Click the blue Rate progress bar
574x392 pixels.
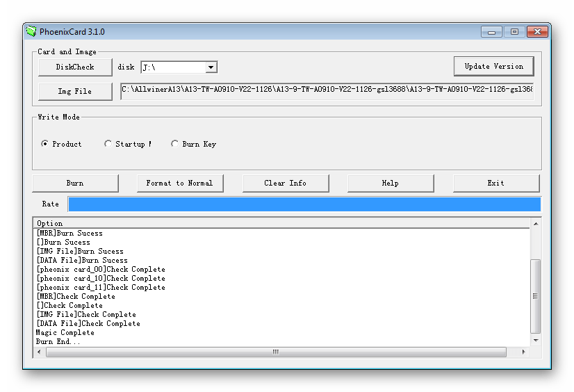[x=304, y=204]
